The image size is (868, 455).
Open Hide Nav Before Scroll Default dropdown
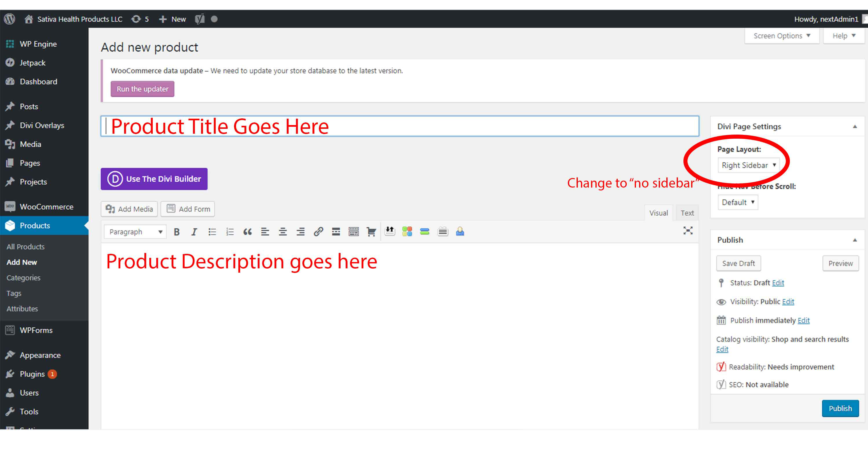[x=738, y=202]
